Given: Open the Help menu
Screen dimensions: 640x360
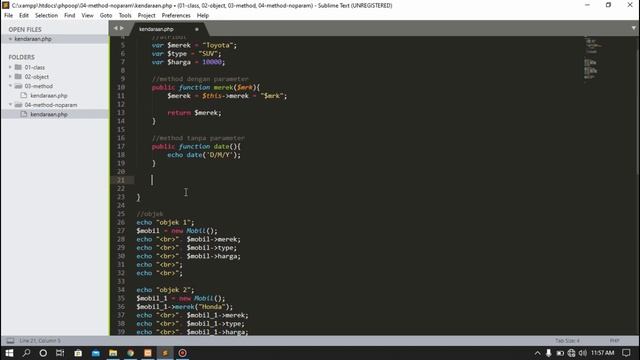Looking at the screenshot, I should click(202, 16).
